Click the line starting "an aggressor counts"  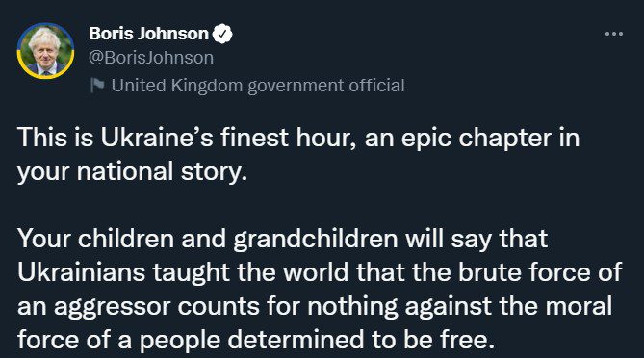point(315,307)
